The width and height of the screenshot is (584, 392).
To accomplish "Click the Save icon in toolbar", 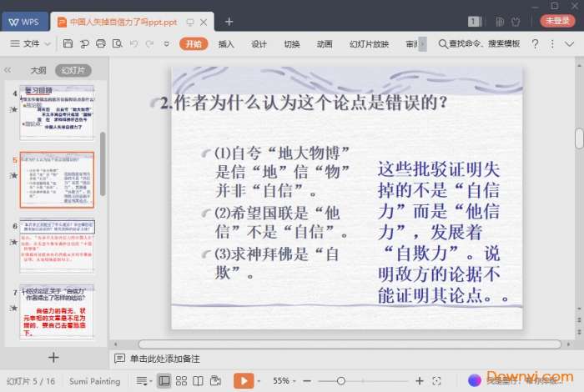I will click(68, 43).
